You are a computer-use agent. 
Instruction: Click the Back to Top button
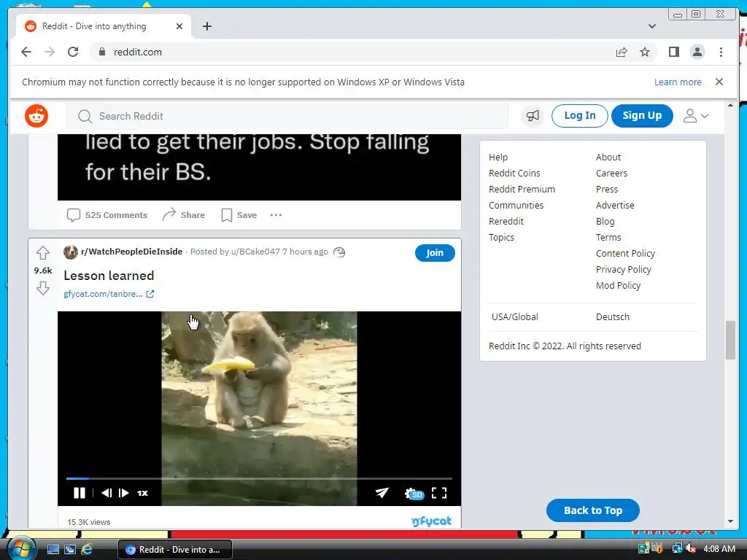592,510
